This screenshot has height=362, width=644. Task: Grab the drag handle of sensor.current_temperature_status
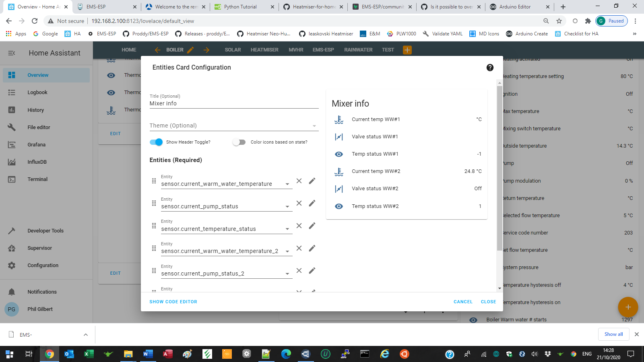(154, 226)
